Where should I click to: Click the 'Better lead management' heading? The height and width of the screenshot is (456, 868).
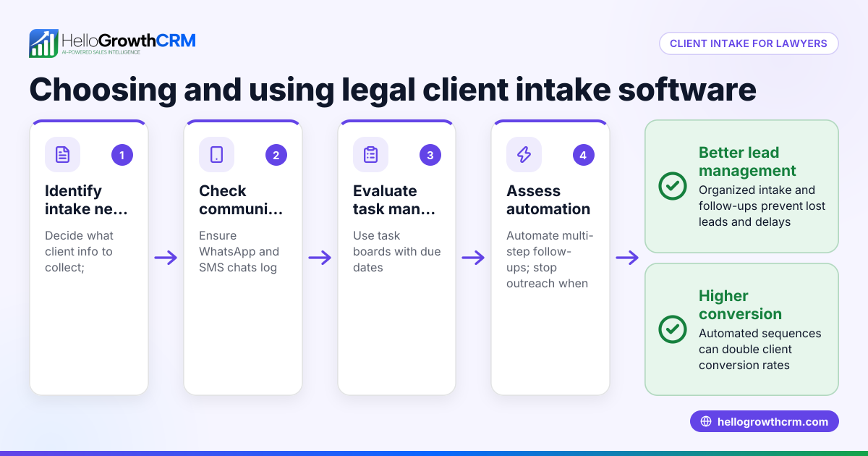click(747, 161)
